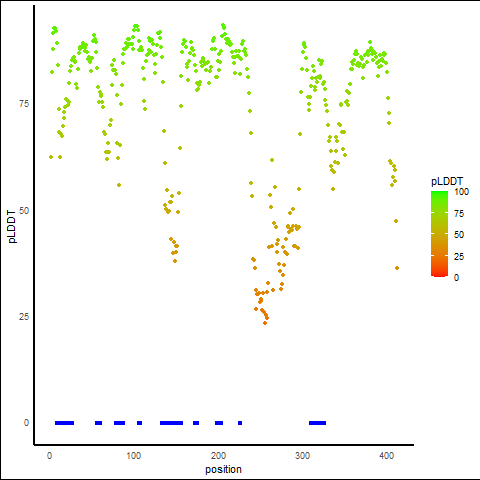
Task: Click the x-axis tick label 400
Action: pos(387,456)
